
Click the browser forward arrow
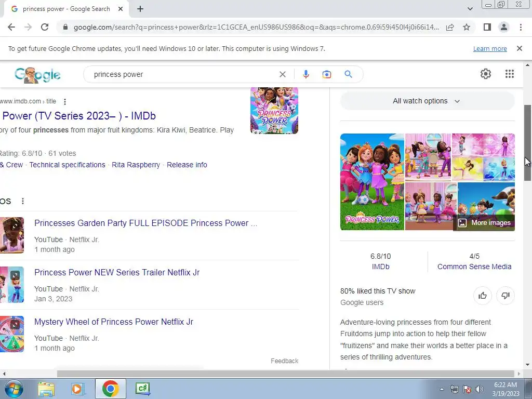click(28, 27)
